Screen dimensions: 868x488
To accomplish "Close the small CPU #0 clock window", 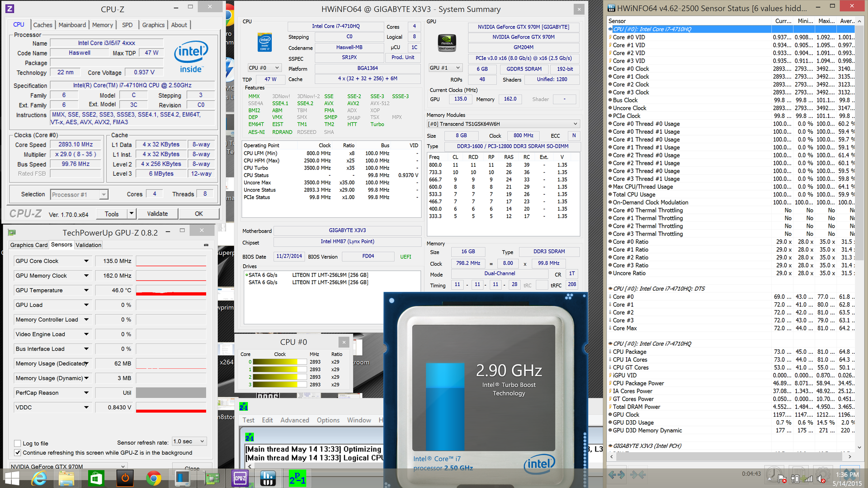I will [x=344, y=342].
